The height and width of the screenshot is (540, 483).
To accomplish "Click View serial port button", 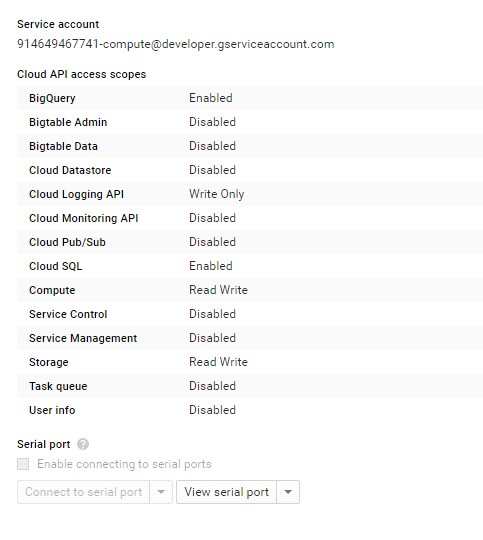I will click(x=226, y=492).
